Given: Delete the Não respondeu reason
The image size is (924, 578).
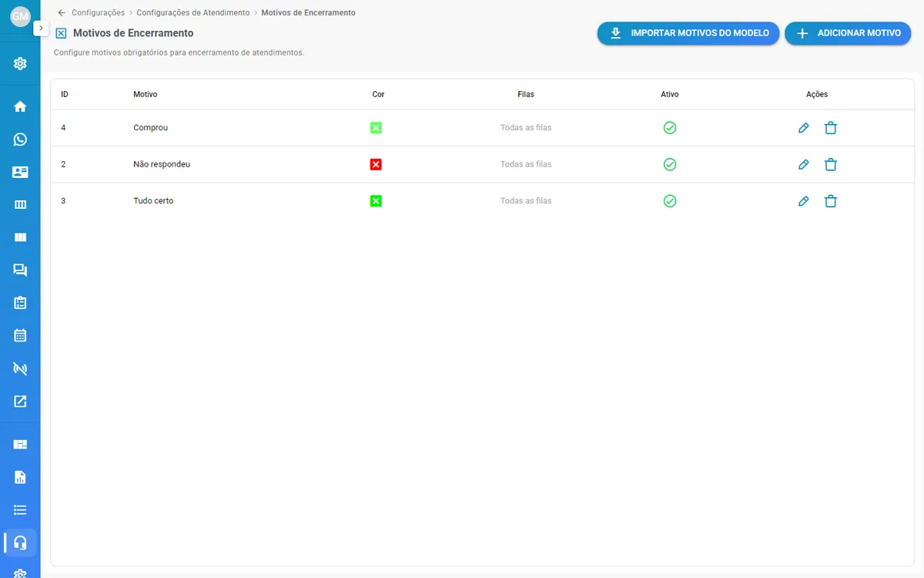Looking at the screenshot, I should click(831, 164).
